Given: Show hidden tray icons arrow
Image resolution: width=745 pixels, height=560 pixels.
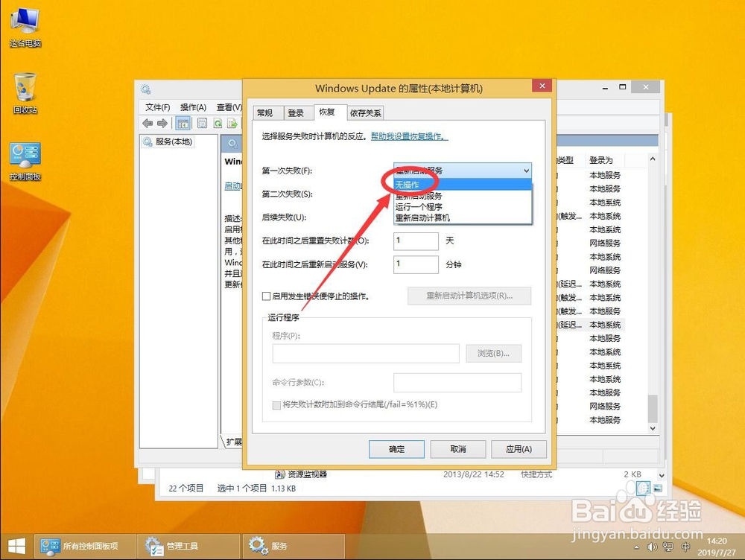Looking at the screenshot, I should [637, 547].
